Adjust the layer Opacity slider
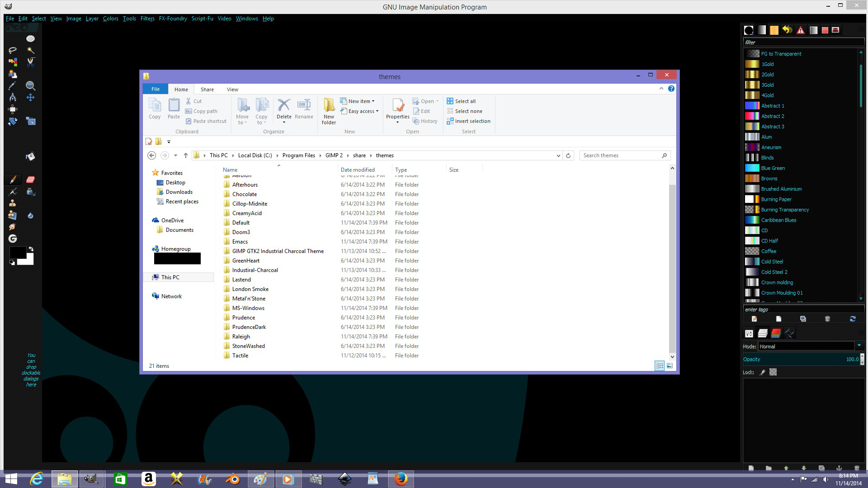This screenshot has width=868, height=488. pos(801,359)
